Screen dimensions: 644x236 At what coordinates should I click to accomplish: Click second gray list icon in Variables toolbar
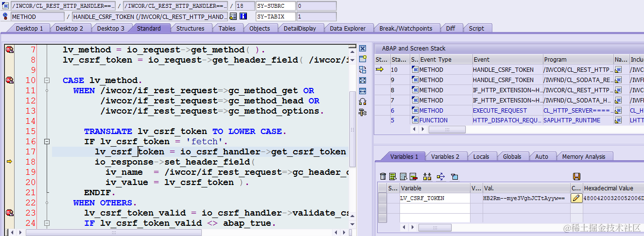tap(403, 176)
